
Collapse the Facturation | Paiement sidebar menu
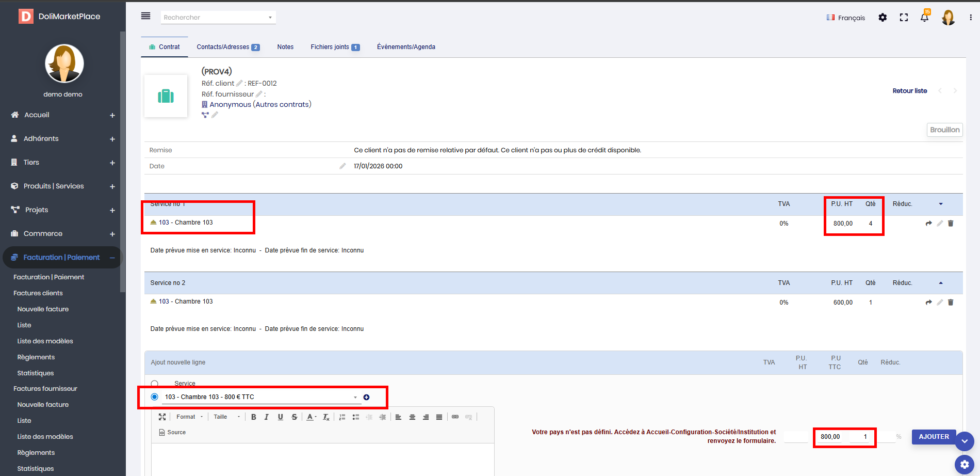tap(112, 258)
